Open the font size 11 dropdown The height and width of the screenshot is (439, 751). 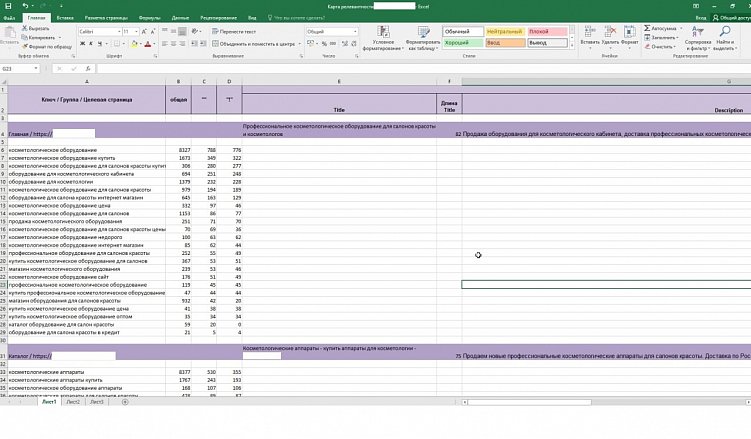(137, 32)
